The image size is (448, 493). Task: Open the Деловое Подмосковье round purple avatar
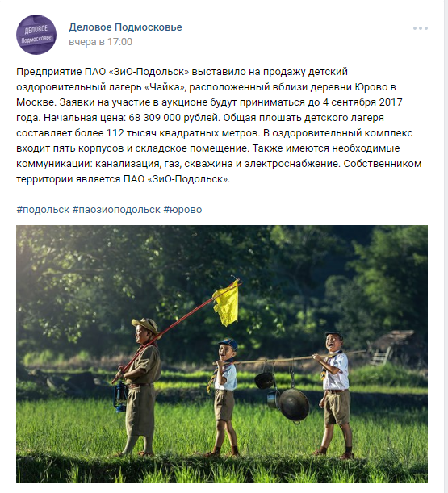(36, 34)
